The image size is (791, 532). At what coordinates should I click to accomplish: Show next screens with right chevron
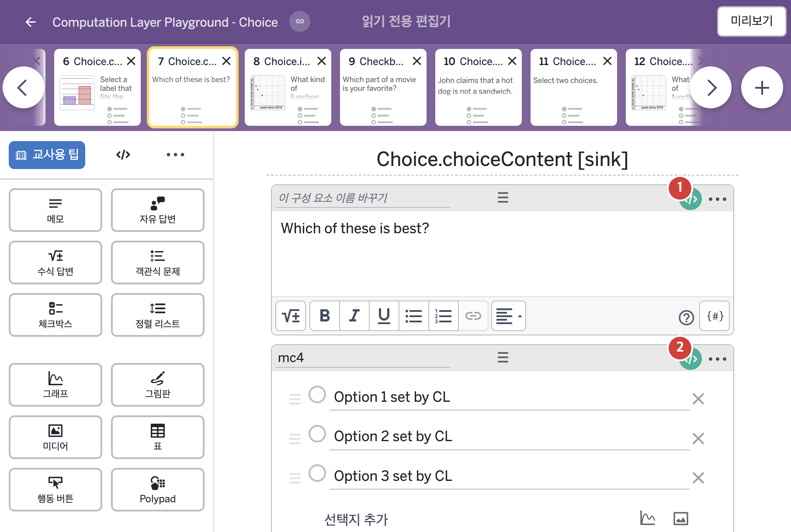pos(711,87)
